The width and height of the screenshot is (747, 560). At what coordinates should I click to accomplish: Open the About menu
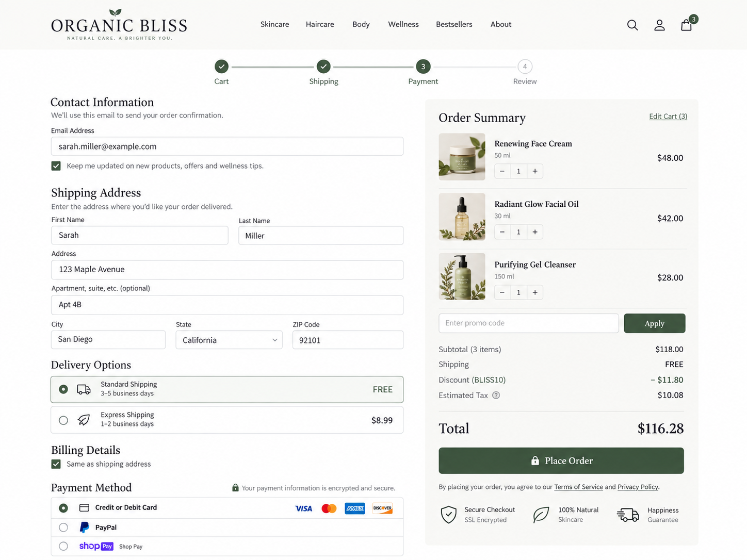pyautogui.click(x=501, y=24)
